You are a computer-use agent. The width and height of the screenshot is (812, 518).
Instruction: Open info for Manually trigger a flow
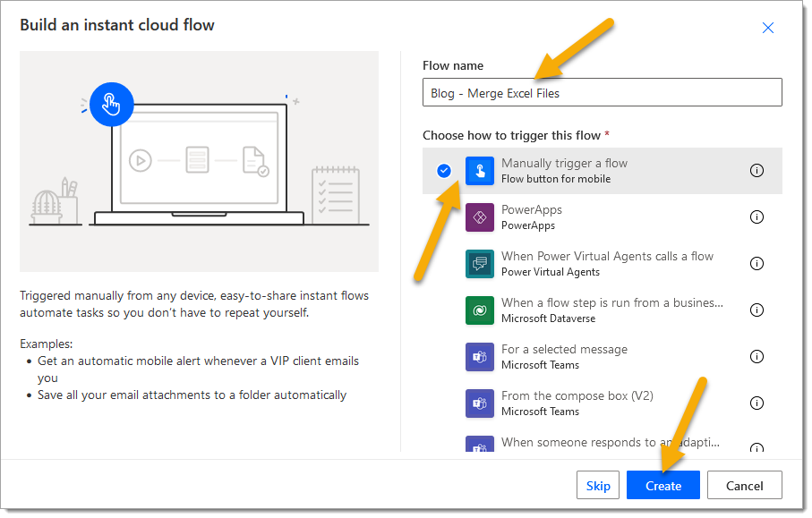point(756,170)
